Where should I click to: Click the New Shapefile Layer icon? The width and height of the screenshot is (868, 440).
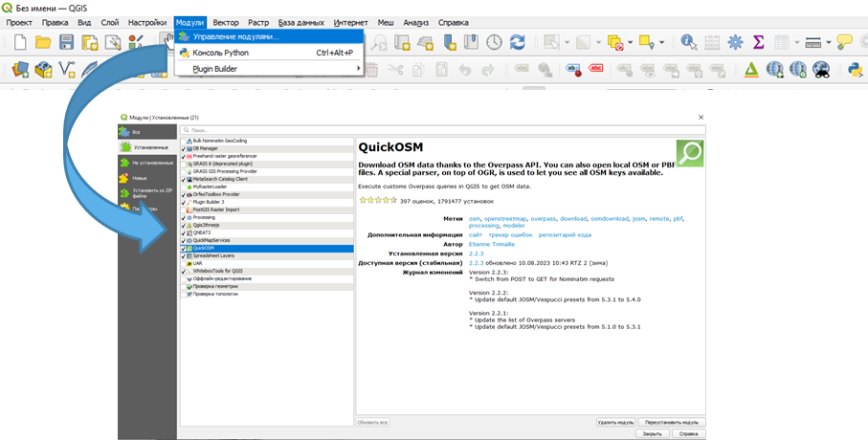coord(66,69)
